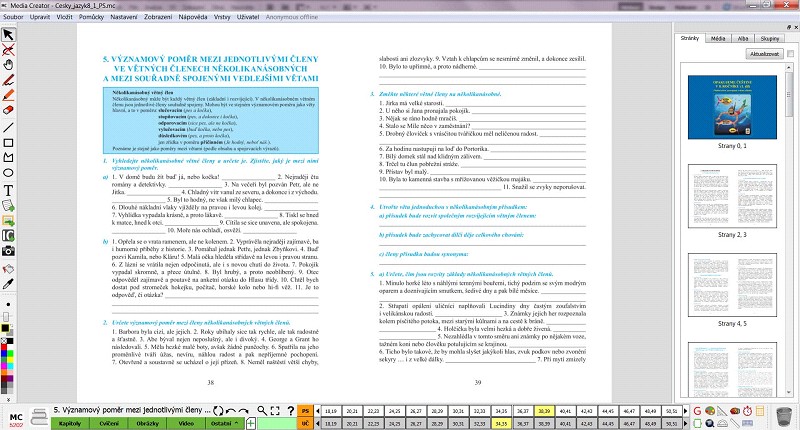The height and width of the screenshot is (430, 800).
Task: Click the trash bin icon
Action: 784,417
